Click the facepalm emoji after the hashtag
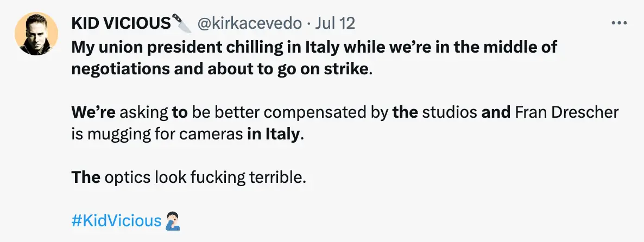The height and width of the screenshot is (242, 644). coord(172,221)
